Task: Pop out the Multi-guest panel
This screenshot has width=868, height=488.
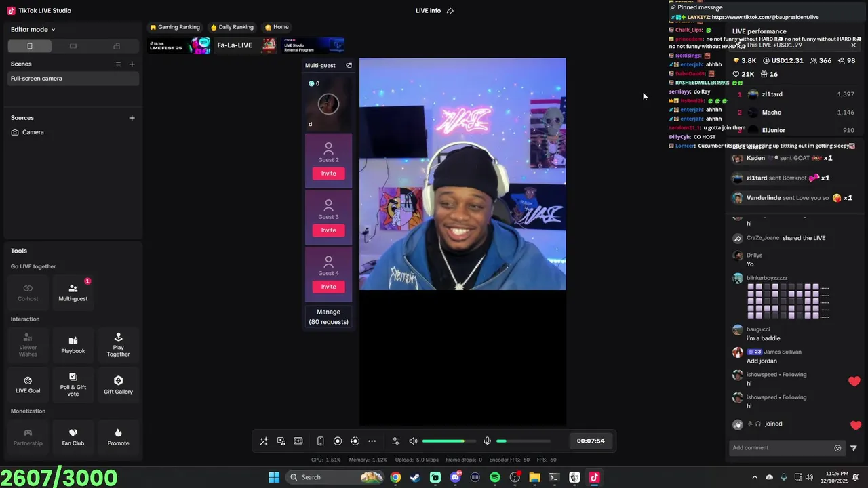Action: click(x=349, y=66)
